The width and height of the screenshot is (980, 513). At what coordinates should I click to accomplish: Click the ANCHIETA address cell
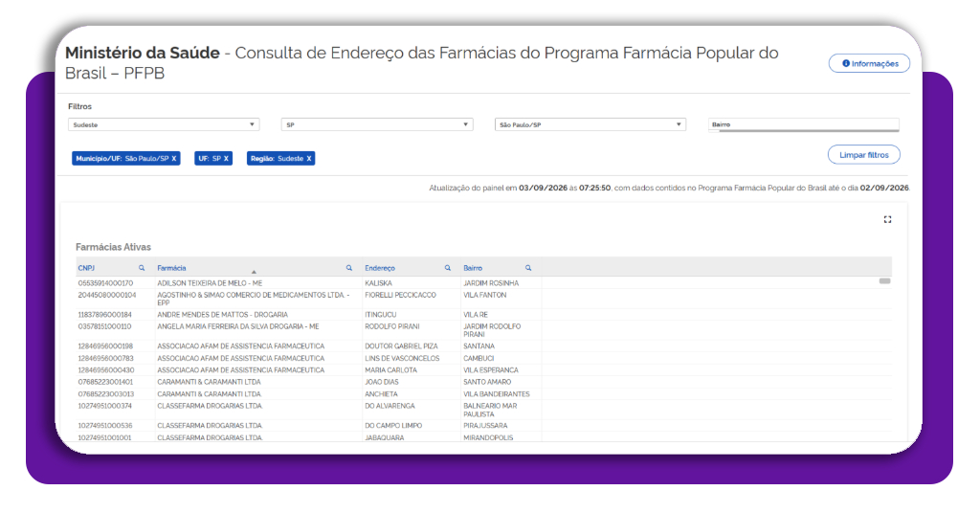tap(381, 394)
